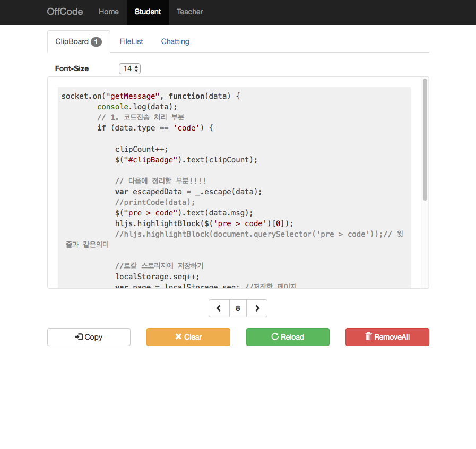The width and height of the screenshot is (476, 449).
Task: Click the line 'clipCount++;'
Action: 142,149
